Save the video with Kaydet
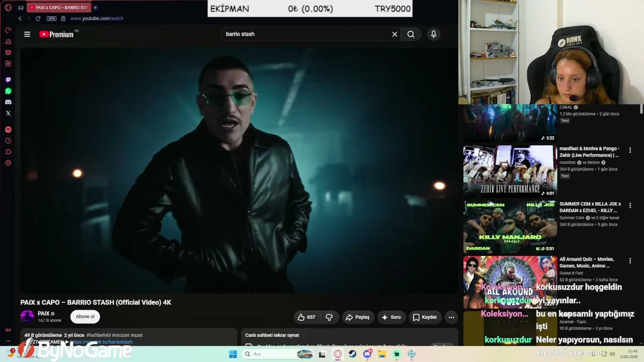This screenshot has height=362, width=644. (425, 317)
